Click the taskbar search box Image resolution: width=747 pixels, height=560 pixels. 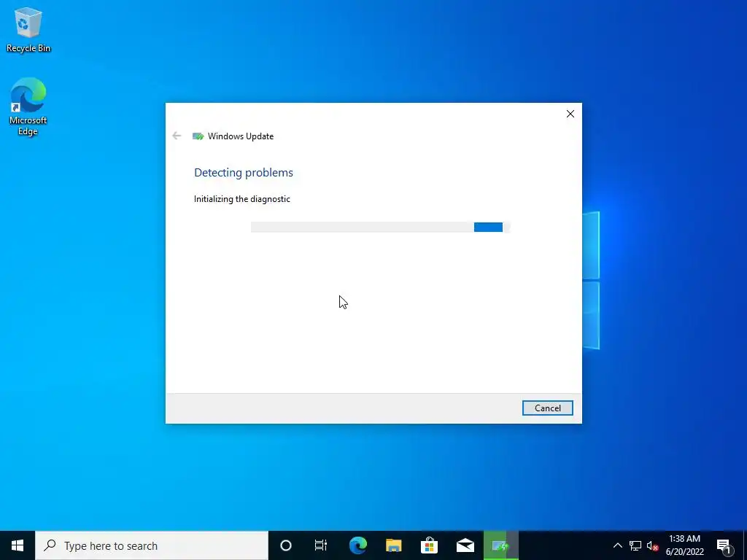click(152, 545)
